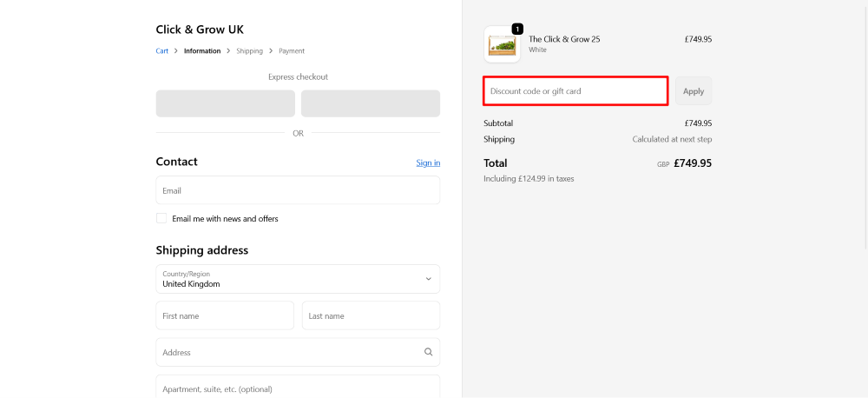Click the product name The Click & Grow 25

click(564, 39)
